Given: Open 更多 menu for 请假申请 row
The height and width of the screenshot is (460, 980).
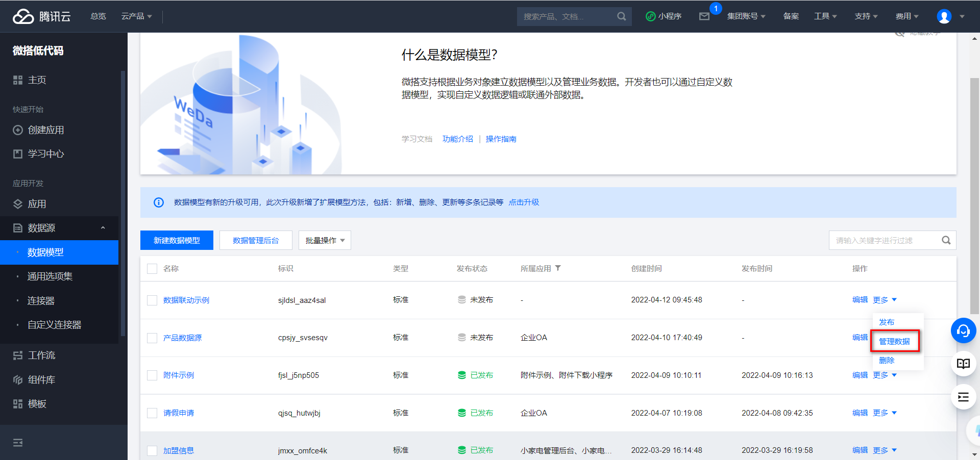Looking at the screenshot, I should coord(885,413).
